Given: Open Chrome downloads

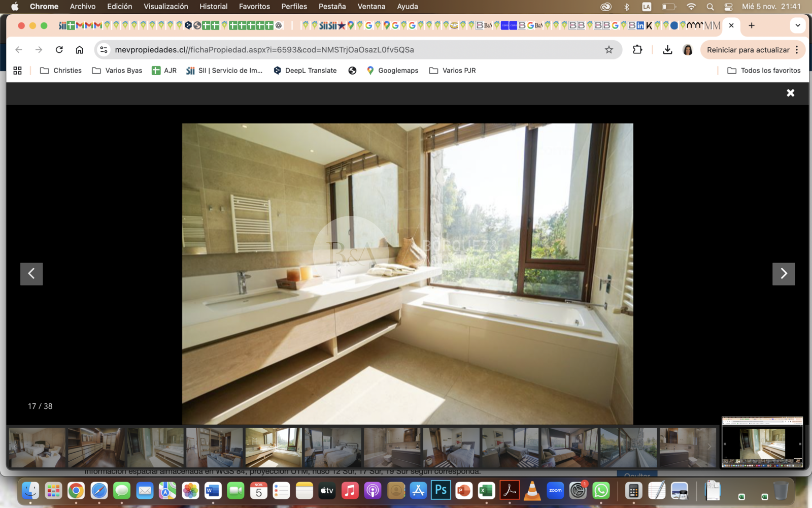Looking at the screenshot, I should tap(667, 50).
